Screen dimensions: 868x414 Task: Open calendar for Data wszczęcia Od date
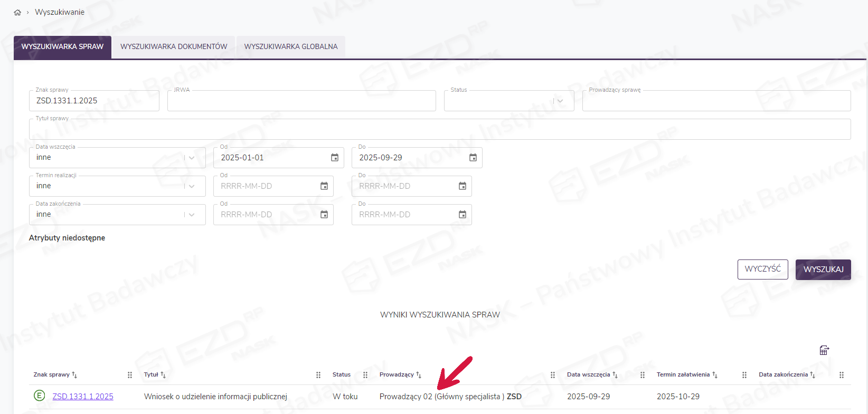pos(334,158)
